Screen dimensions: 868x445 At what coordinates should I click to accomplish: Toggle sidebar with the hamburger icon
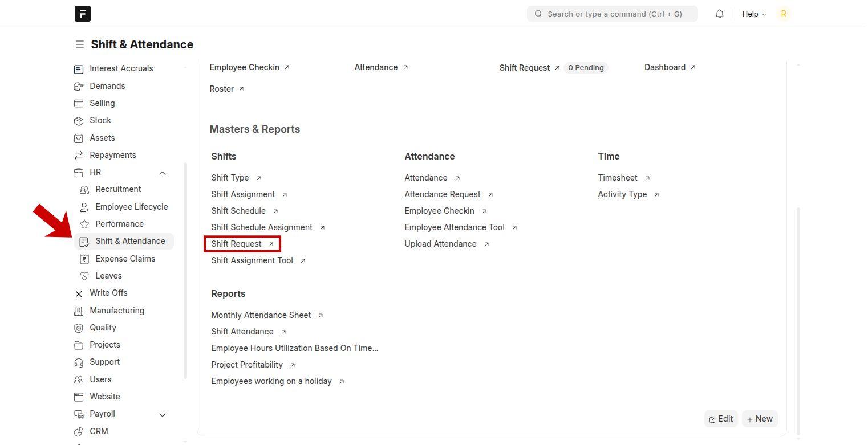tap(79, 44)
